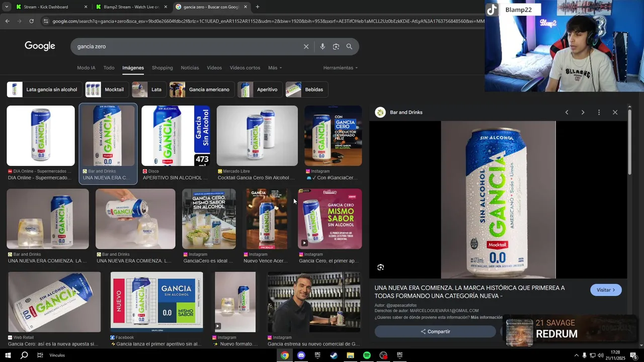Open Instagram Gancia Cero el primer ap result
This screenshot has height=362, width=644.
coord(330,219)
